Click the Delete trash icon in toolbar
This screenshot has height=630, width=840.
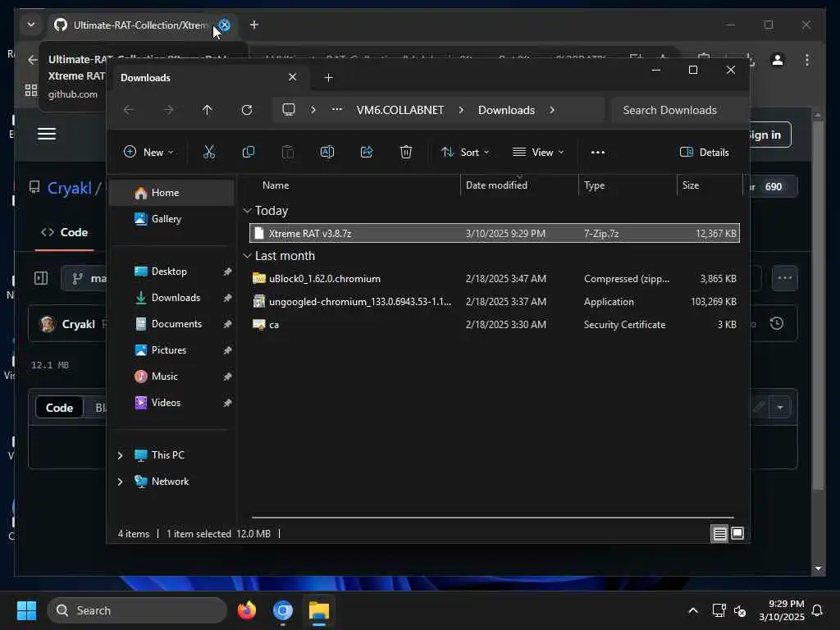coord(406,152)
